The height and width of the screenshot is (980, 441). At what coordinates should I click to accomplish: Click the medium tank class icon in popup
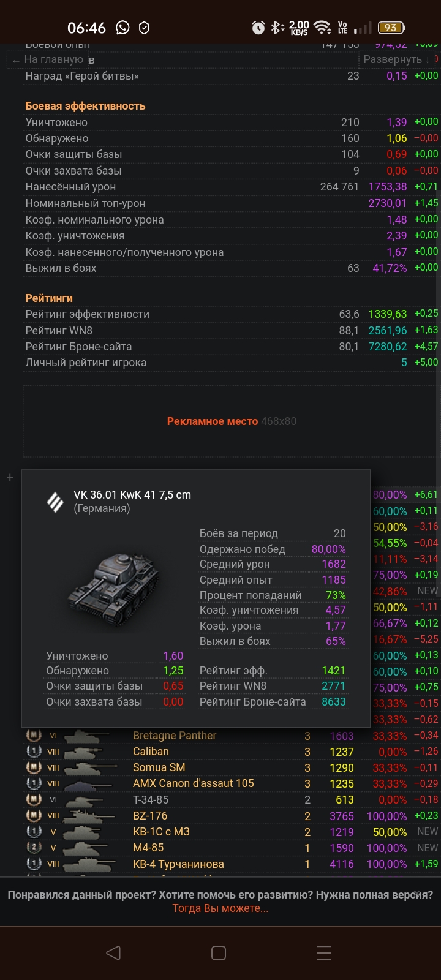point(55,502)
